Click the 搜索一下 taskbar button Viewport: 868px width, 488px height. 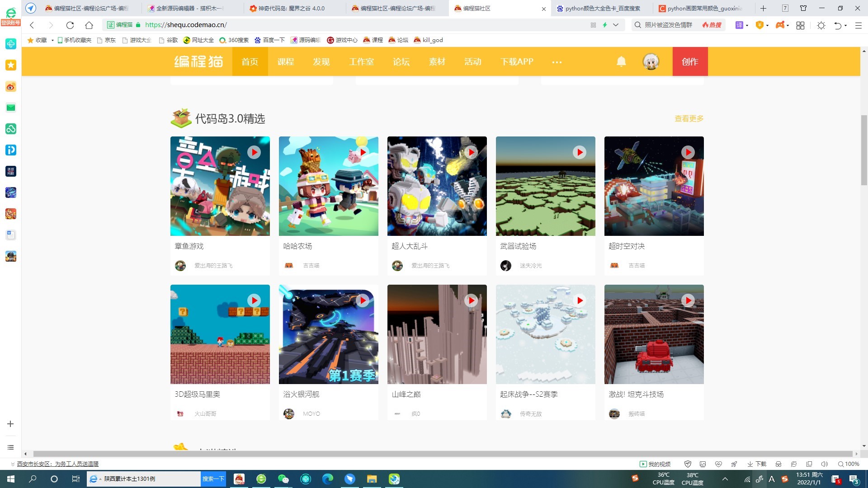point(213,479)
